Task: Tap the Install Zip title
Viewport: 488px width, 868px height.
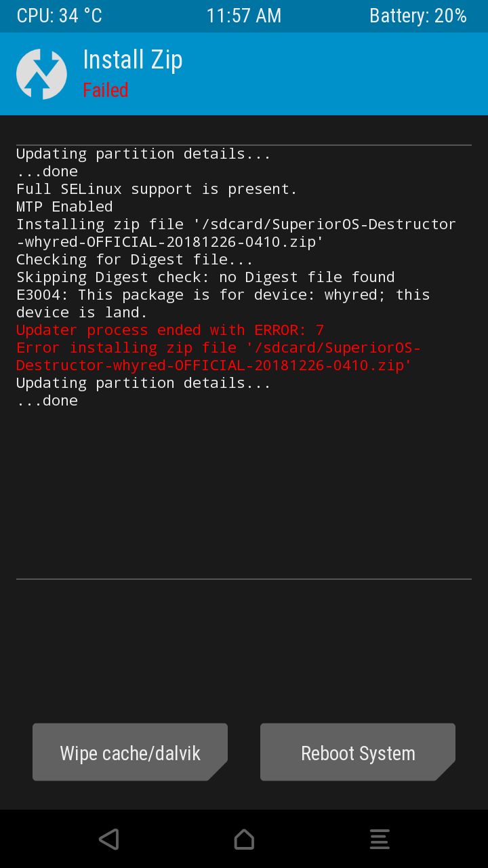Action: tap(133, 60)
